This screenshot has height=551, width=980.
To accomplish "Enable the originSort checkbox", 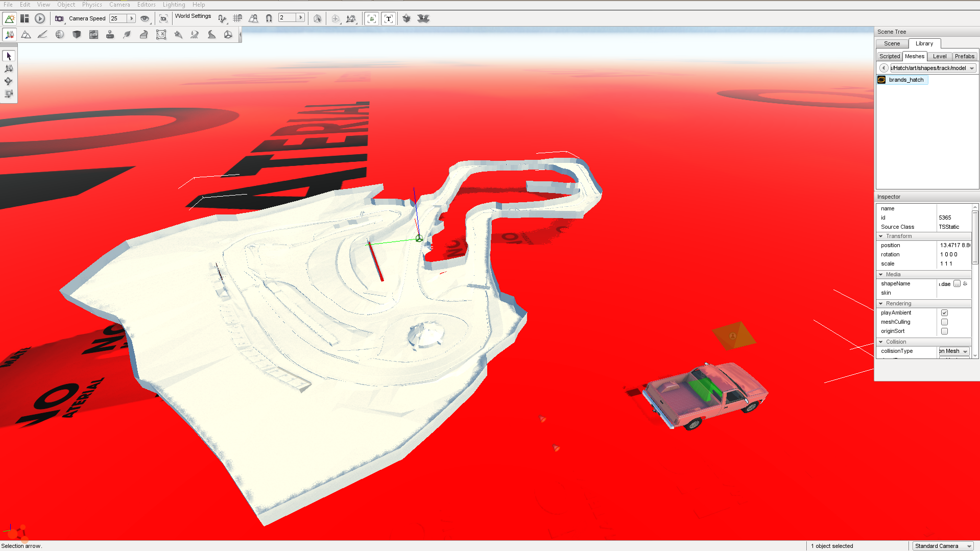I will [x=944, y=331].
